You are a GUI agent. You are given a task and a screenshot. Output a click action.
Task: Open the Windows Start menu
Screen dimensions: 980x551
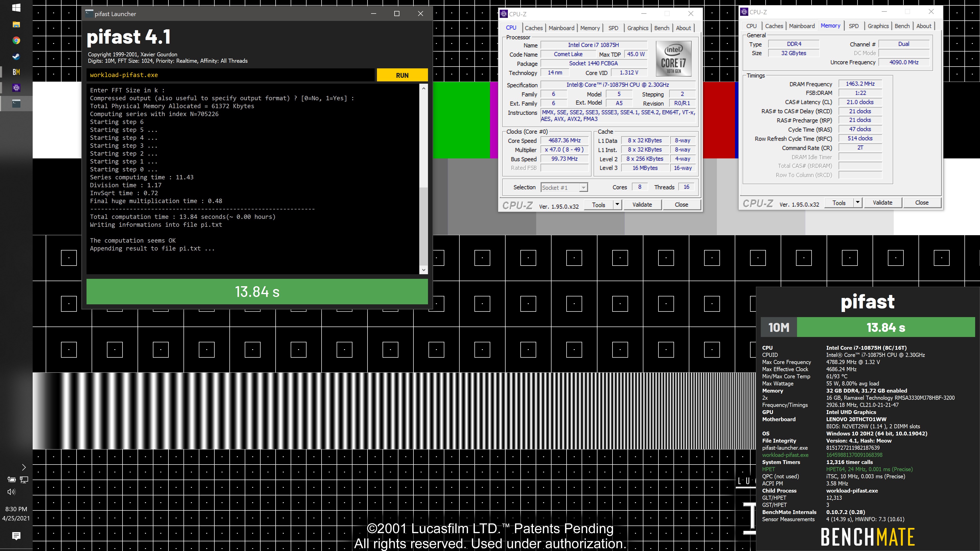(16, 8)
